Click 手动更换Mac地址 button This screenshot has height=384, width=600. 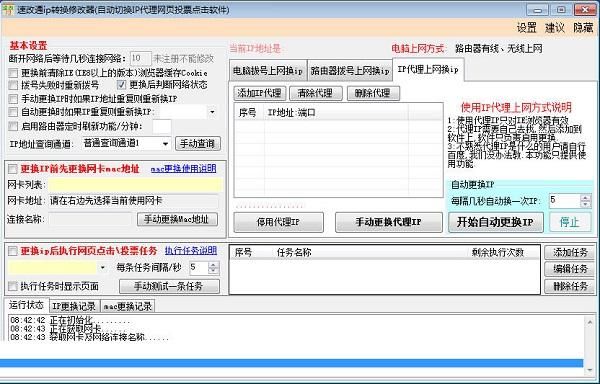(178, 219)
